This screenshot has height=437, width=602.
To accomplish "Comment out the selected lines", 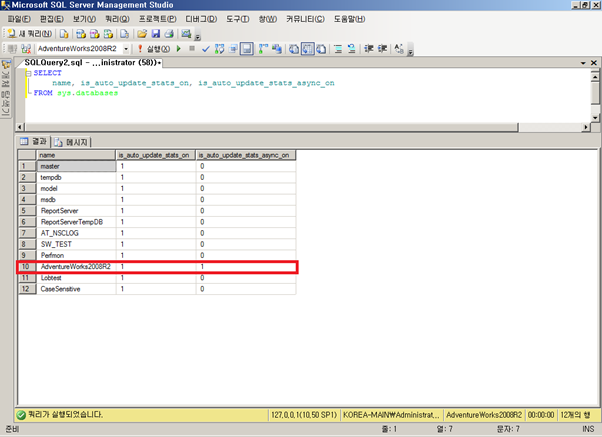I will (x=338, y=49).
